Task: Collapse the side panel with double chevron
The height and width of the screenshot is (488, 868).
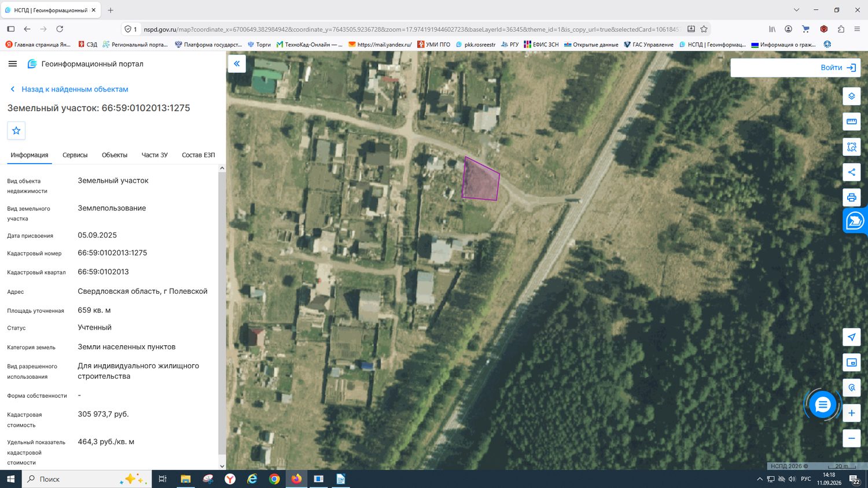Action: pos(237,64)
